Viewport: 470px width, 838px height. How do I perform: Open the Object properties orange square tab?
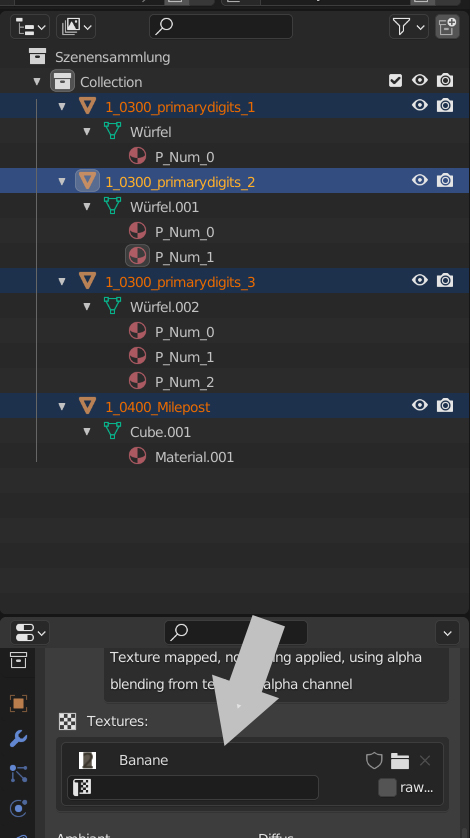(18, 703)
